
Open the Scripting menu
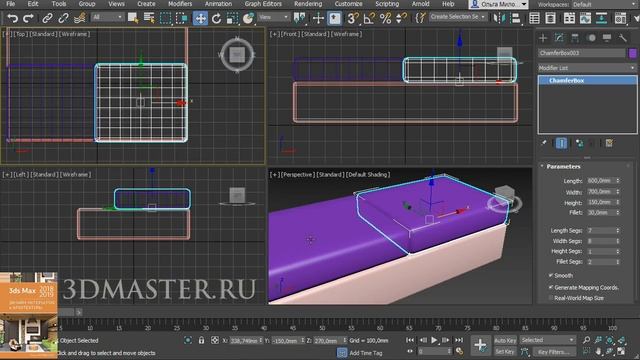coord(387,4)
